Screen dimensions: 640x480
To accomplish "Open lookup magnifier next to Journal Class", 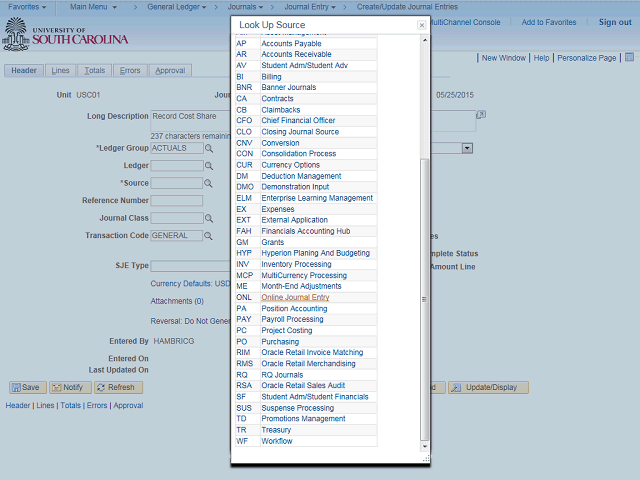I will 209,218.
